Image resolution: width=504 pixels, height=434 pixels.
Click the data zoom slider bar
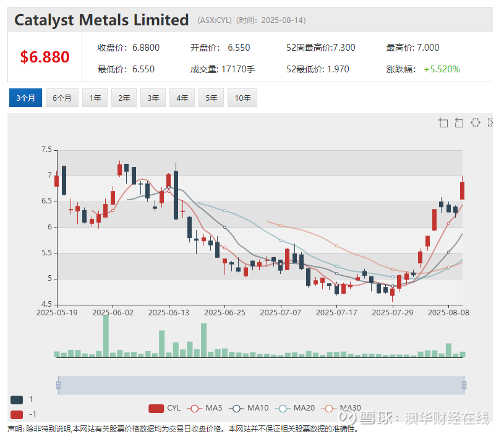[261, 385]
